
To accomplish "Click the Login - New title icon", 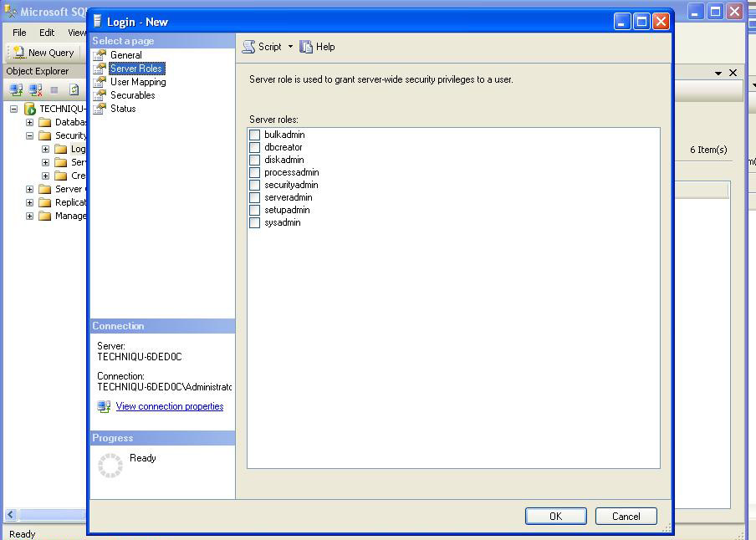I will coord(97,21).
